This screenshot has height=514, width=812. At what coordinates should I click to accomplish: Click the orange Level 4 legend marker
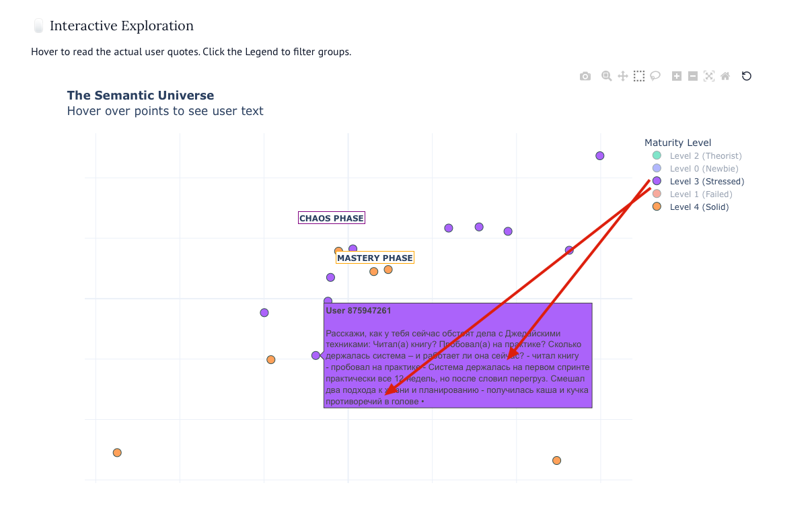click(x=657, y=207)
